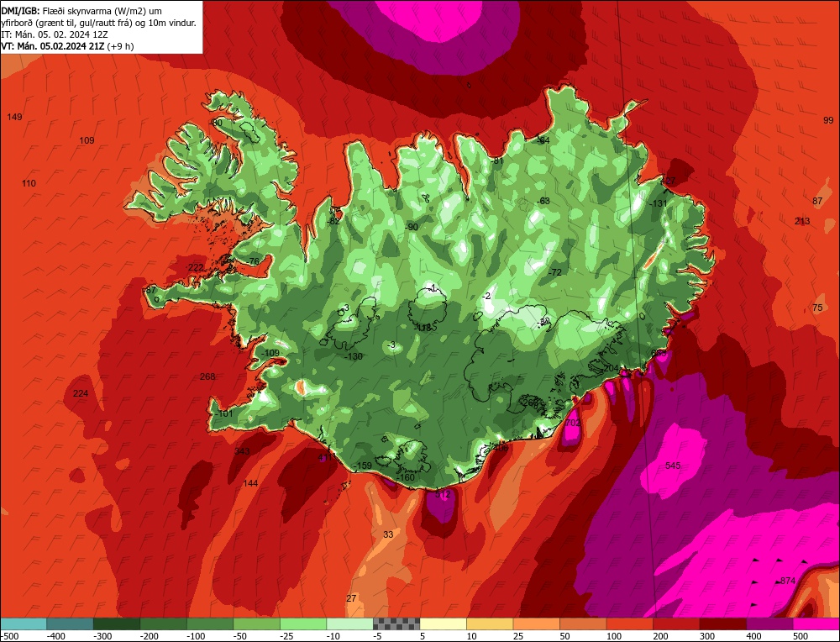Click the green -100 to -50 legend swatch
Image resolution: width=840 pixels, height=642 pixels.
(210, 624)
